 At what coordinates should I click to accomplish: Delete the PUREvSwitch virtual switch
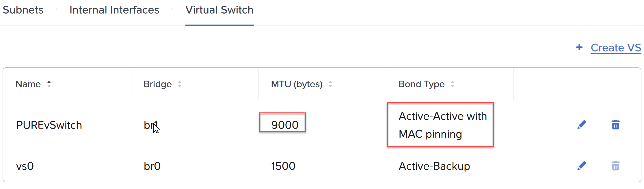(615, 125)
